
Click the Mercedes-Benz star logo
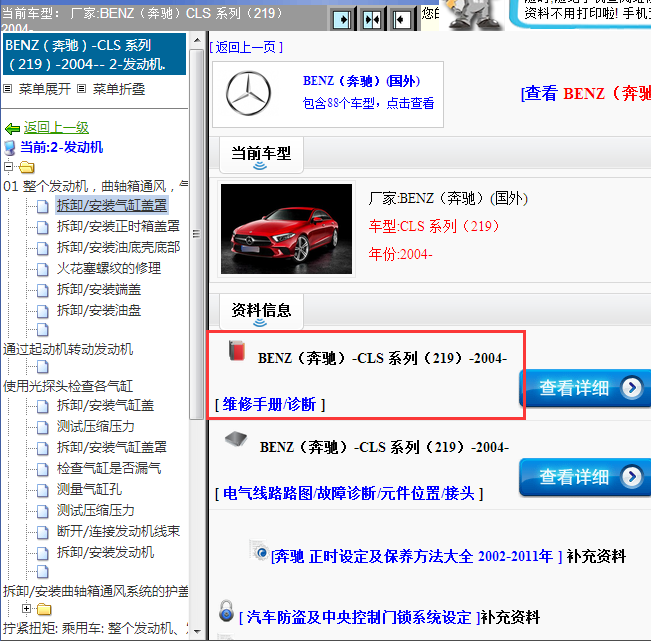click(248, 93)
